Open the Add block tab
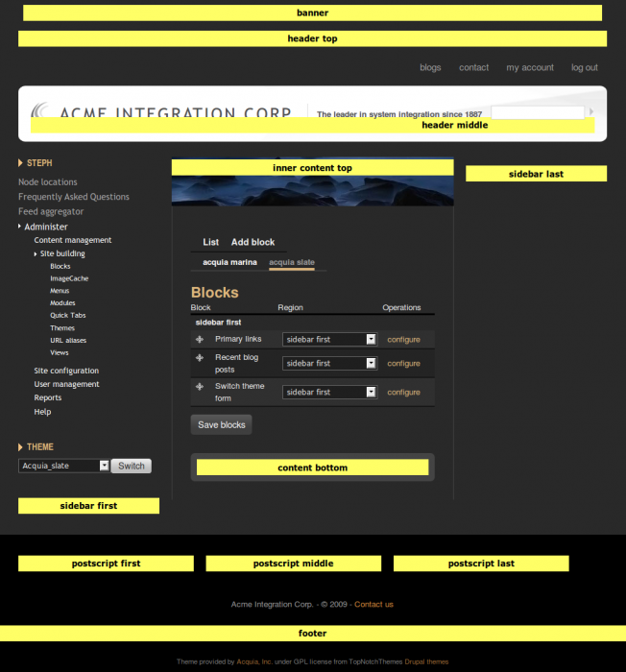Image resolution: width=626 pixels, height=672 pixels. (x=253, y=242)
